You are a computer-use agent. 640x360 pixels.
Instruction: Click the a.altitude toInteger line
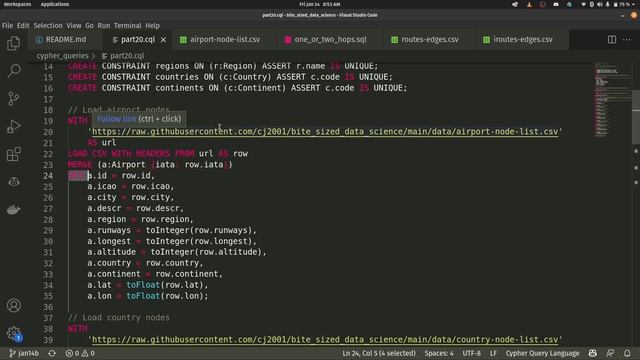click(x=176, y=252)
